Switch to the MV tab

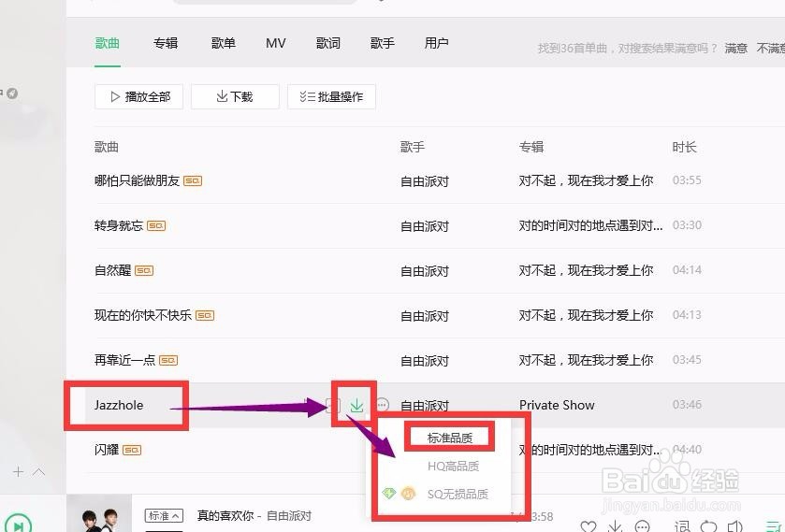coord(275,44)
